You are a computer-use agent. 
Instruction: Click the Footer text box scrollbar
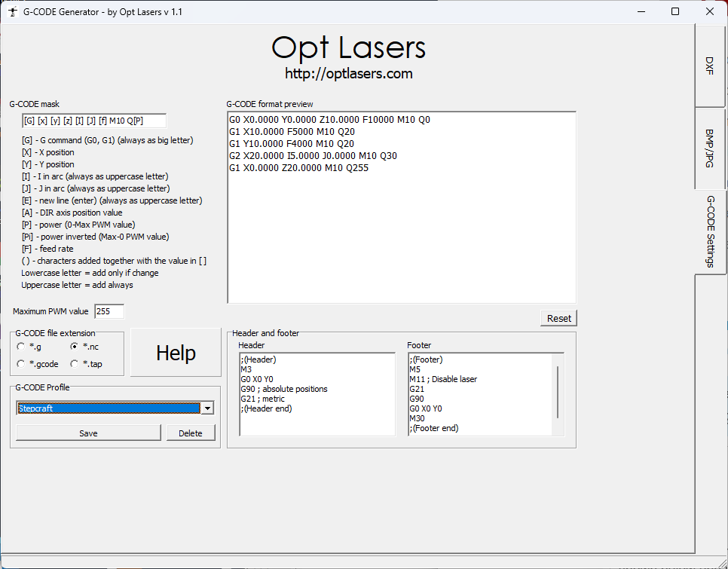pos(558,392)
